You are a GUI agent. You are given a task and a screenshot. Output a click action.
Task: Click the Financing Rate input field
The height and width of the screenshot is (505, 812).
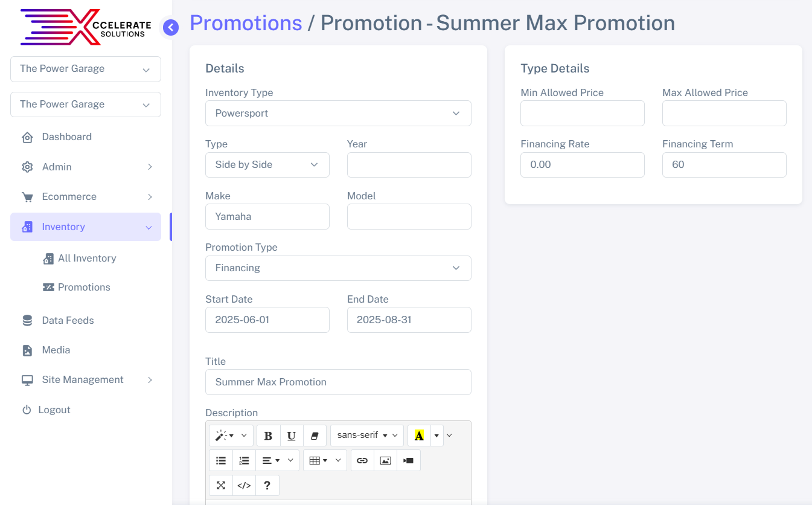coord(582,165)
